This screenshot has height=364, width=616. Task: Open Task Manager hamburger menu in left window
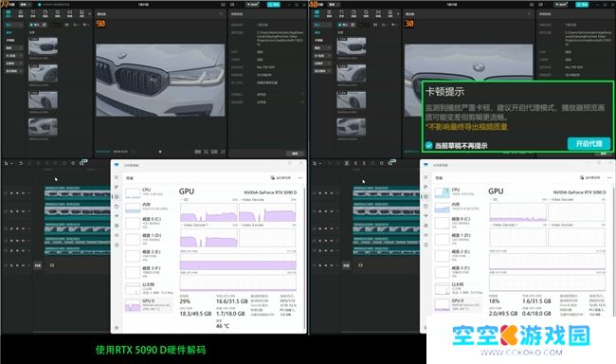click(x=117, y=177)
